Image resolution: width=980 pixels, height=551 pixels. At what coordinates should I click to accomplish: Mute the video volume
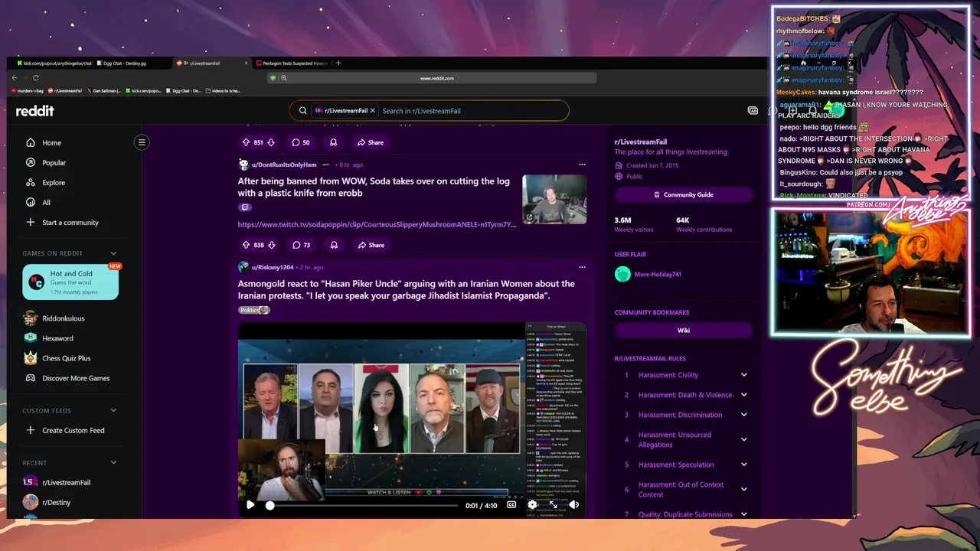[573, 505]
